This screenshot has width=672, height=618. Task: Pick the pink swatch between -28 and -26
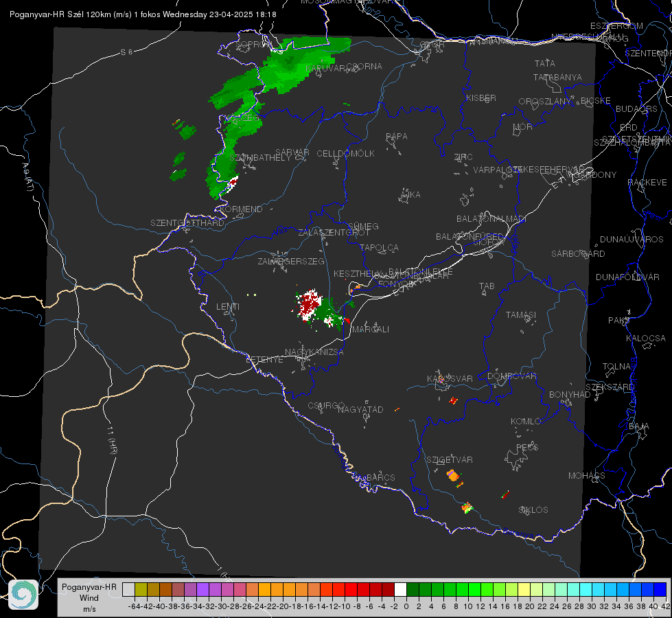240,589
